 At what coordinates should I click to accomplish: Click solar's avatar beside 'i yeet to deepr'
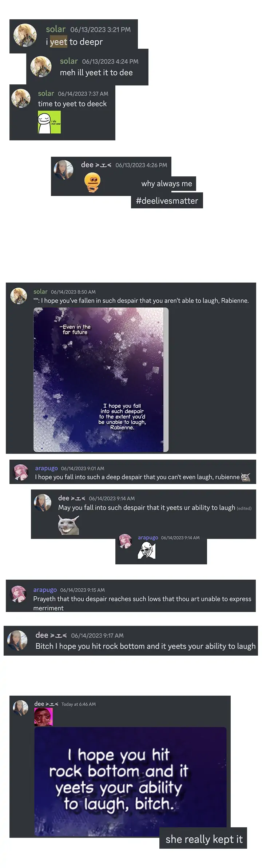point(25,35)
